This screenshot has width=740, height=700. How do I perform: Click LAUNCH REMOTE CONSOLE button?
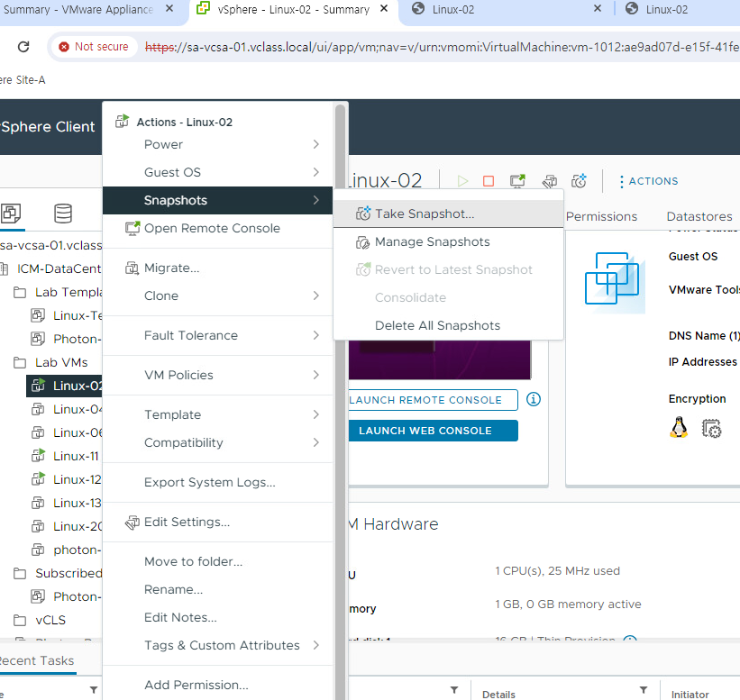point(434,400)
